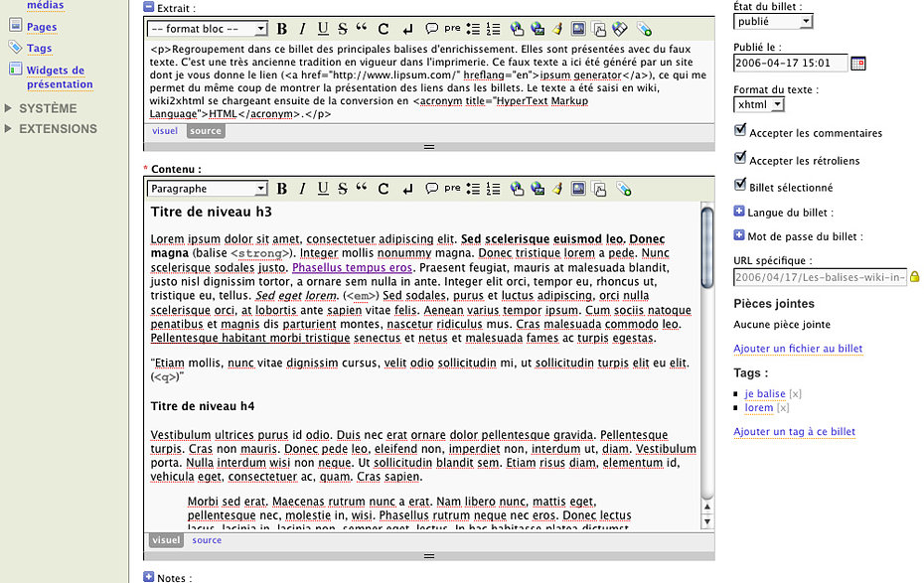Uncheck Accepter les rétroliens
The image size is (924, 583).
pyautogui.click(x=739, y=158)
